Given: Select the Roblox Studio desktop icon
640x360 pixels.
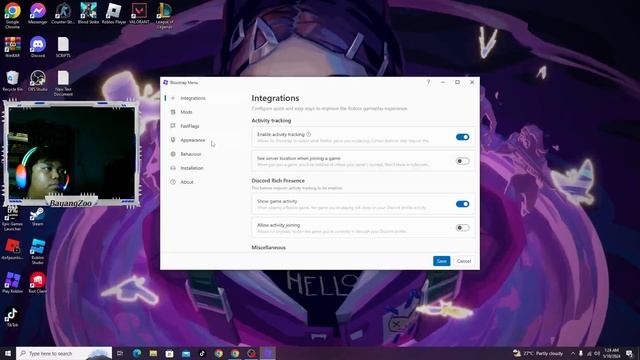Looking at the screenshot, I should (x=38, y=251).
